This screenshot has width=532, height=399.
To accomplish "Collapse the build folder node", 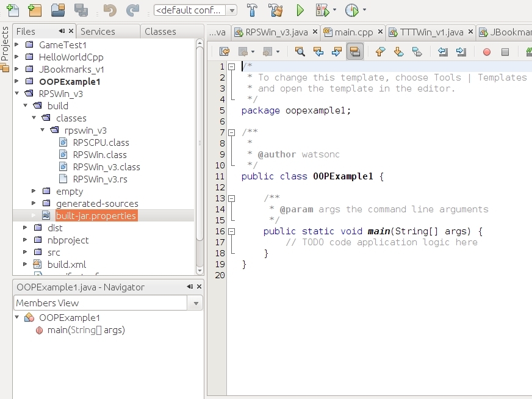I will [x=25, y=105].
